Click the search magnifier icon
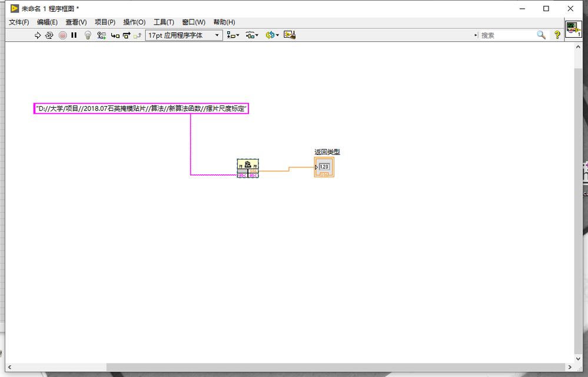The height and width of the screenshot is (377, 588). pyautogui.click(x=541, y=35)
